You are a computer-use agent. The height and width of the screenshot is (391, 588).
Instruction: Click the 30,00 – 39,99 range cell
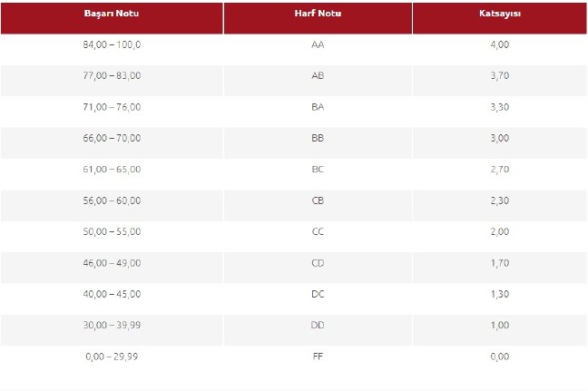pos(112,326)
